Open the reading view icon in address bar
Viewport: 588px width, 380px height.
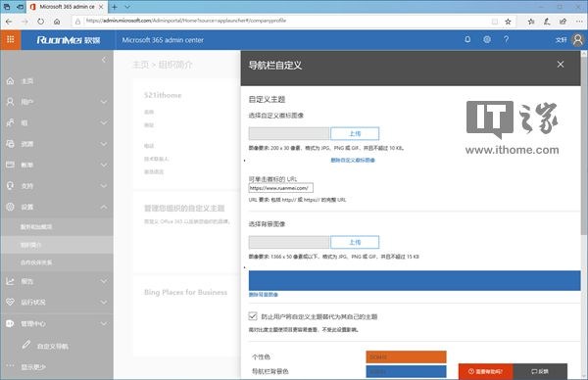(495, 22)
